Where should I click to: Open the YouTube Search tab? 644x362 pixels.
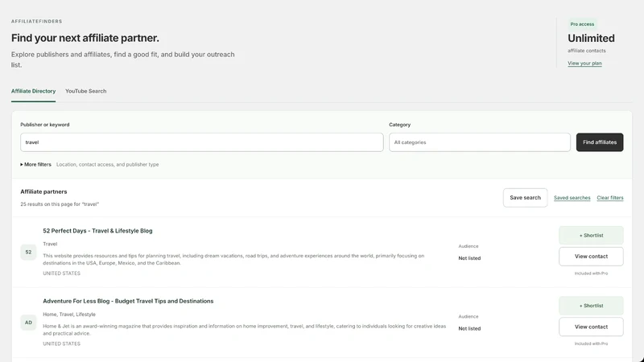tap(86, 91)
